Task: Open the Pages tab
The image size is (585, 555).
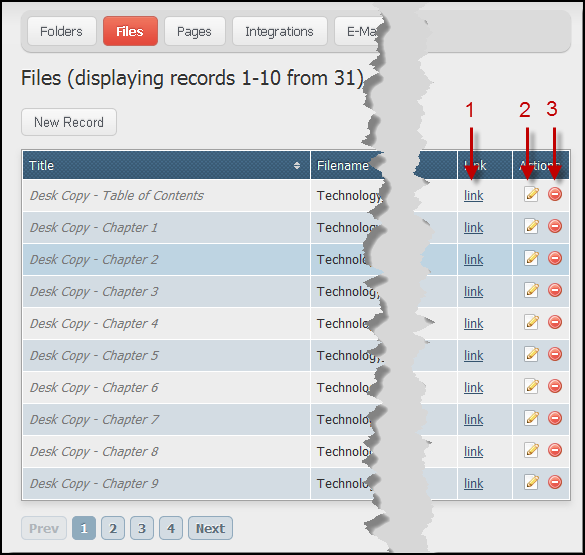Action: click(194, 31)
